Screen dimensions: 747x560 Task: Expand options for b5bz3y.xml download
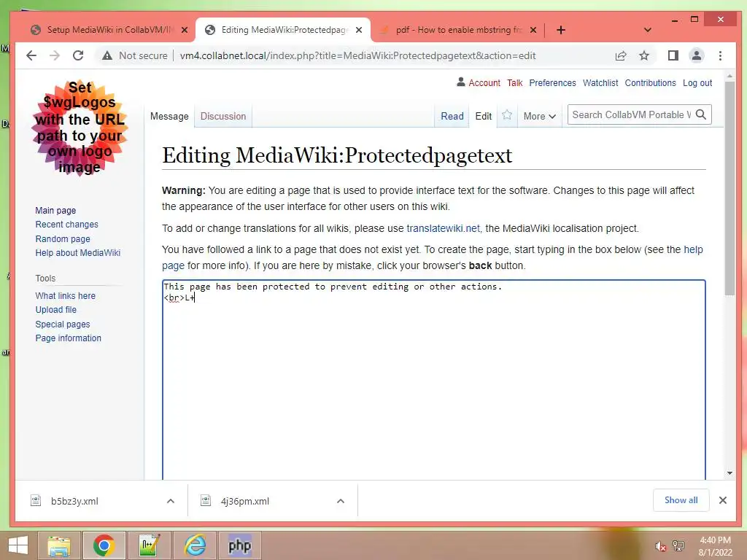tap(171, 501)
